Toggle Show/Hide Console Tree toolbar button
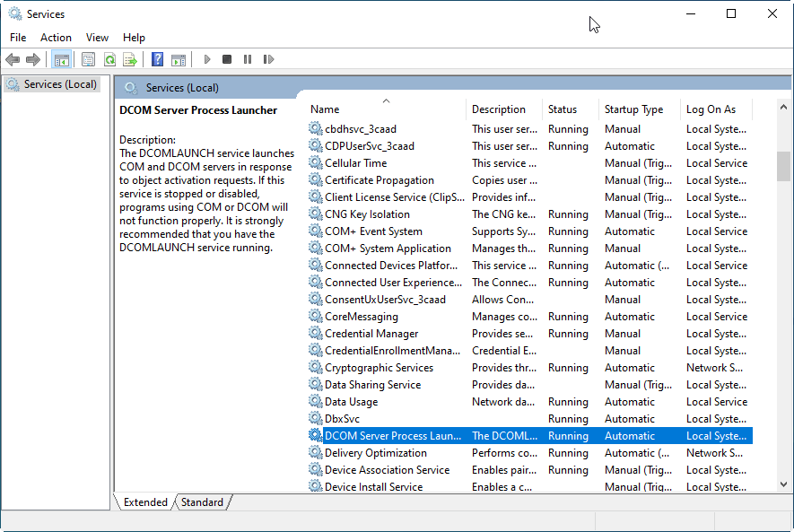This screenshot has height=532, width=794. click(x=62, y=60)
